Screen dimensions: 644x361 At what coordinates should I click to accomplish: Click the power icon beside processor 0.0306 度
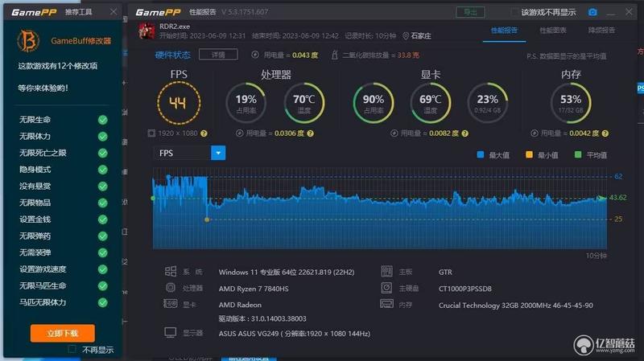239,133
